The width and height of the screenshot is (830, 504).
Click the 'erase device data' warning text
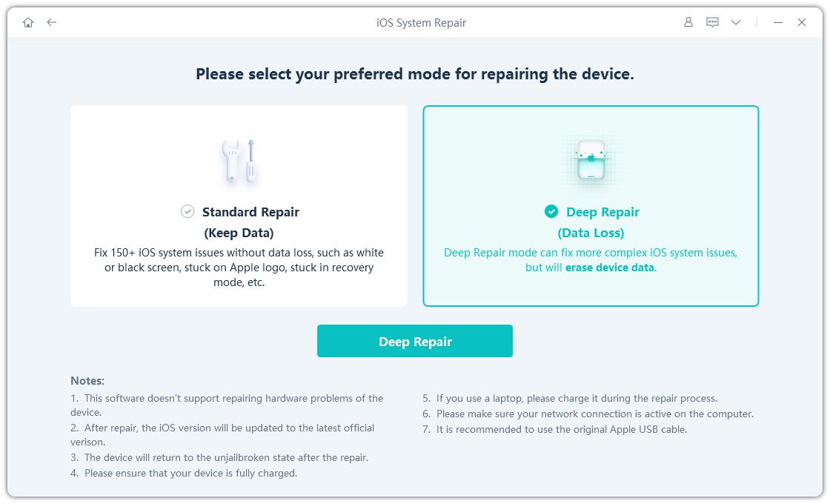[610, 268]
